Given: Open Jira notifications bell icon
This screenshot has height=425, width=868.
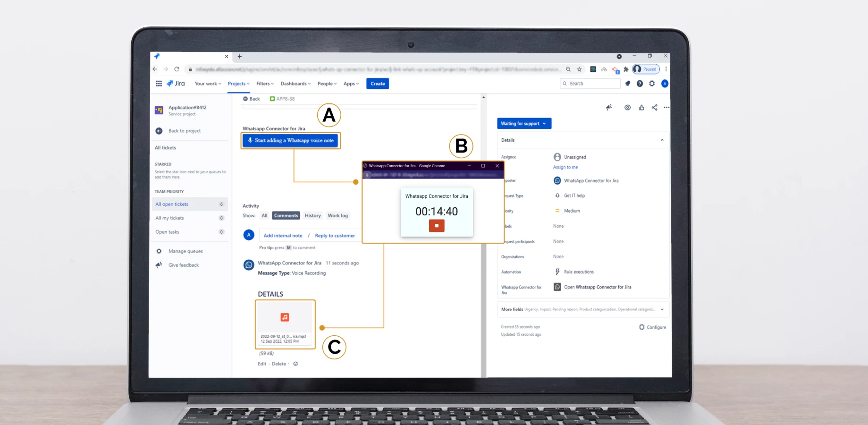Looking at the screenshot, I should point(627,84).
